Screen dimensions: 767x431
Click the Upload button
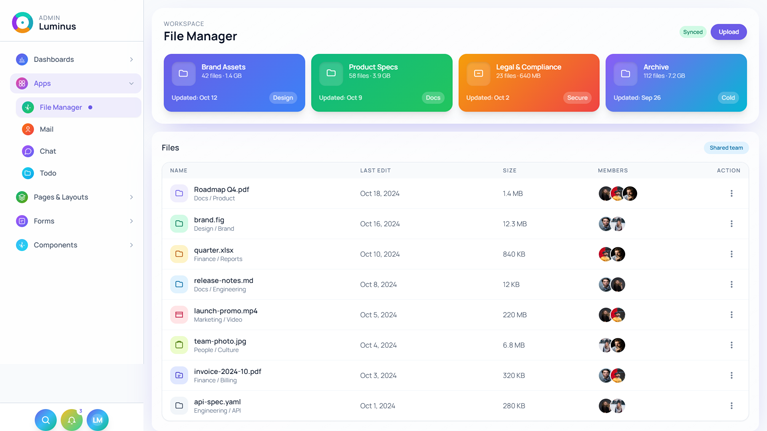point(728,32)
